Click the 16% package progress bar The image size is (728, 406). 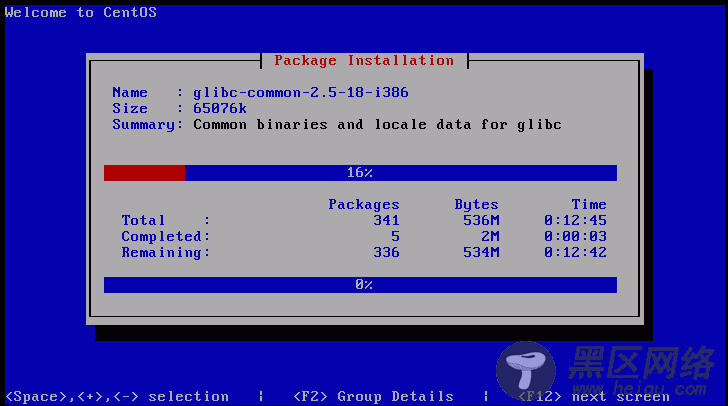360,173
